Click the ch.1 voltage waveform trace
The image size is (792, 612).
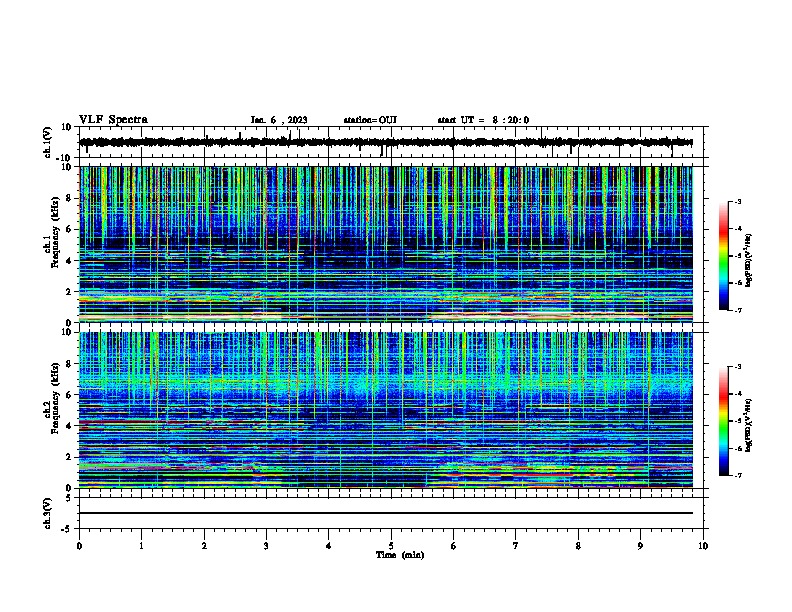[386, 142]
